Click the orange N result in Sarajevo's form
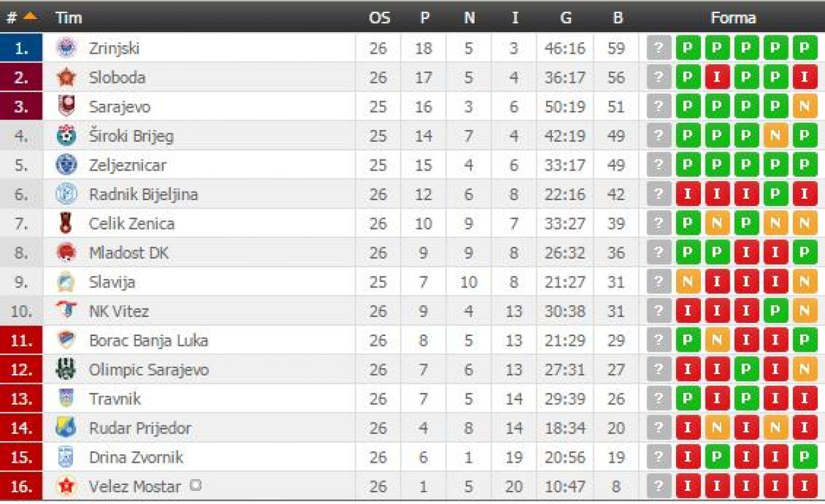Screen dimensions: 825x504 pyautogui.click(x=804, y=106)
